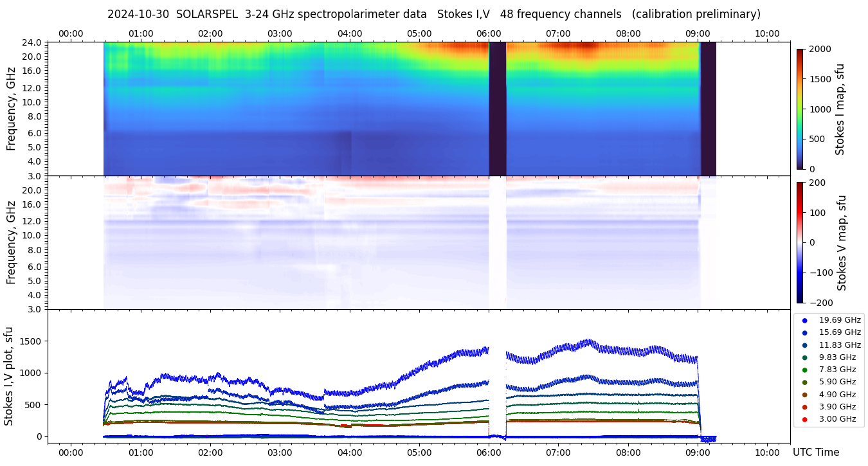Select the 11.83 GHz legend marker

click(804, 345)
